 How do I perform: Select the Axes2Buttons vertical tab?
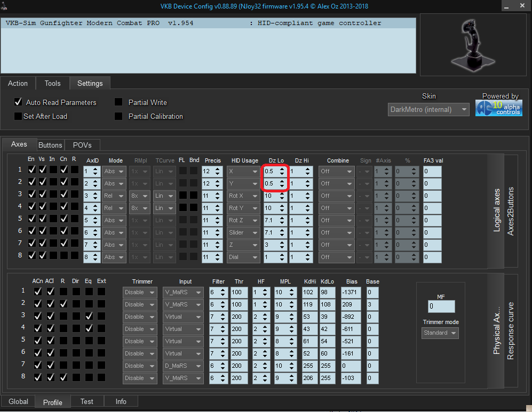point(511,211)
